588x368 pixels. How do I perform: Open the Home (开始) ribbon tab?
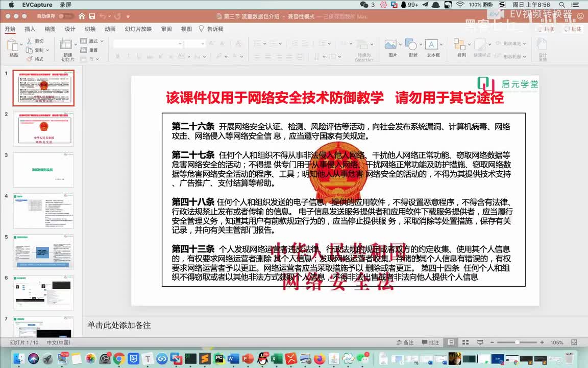click(x=10, y=29)
